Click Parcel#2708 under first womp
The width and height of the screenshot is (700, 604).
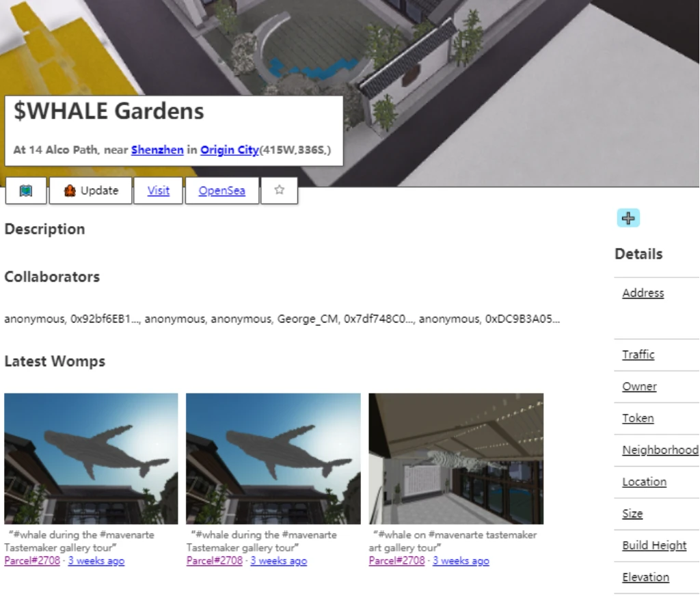32,561
